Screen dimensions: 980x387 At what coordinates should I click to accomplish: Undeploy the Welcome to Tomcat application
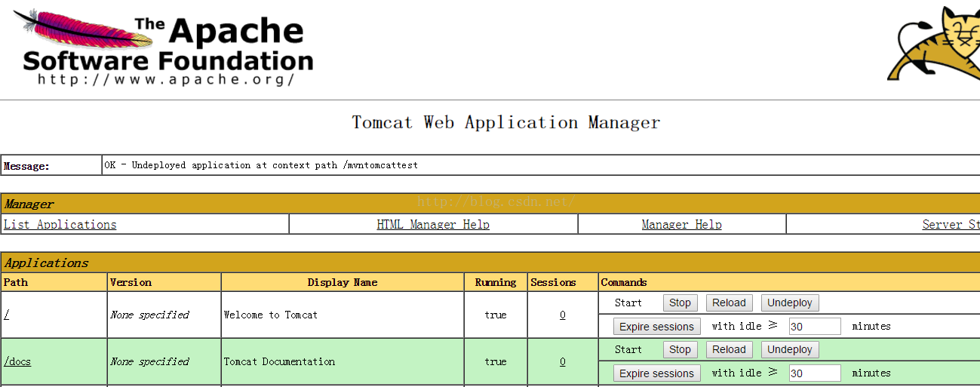coord(790,303)
